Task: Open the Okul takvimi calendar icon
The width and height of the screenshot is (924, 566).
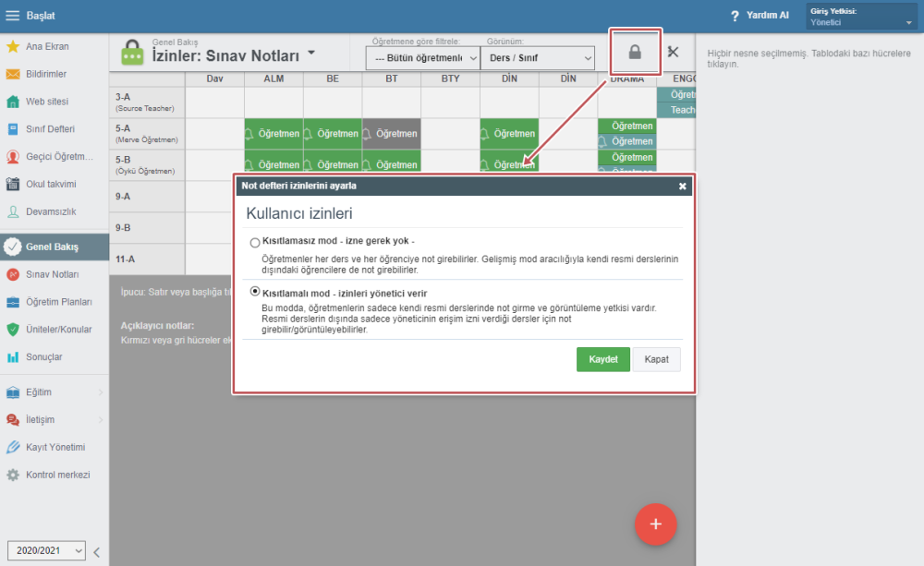Action: pyautogui.click(x=12, y=184)
